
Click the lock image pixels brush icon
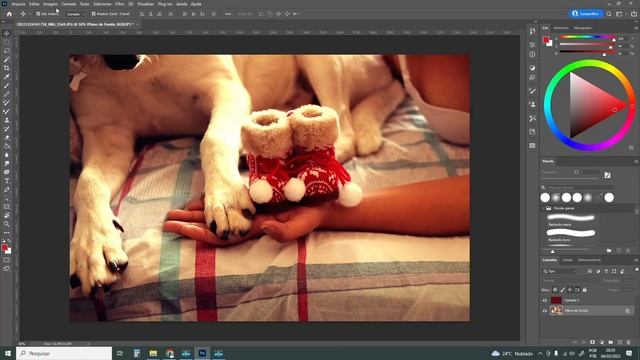point(562,290)
